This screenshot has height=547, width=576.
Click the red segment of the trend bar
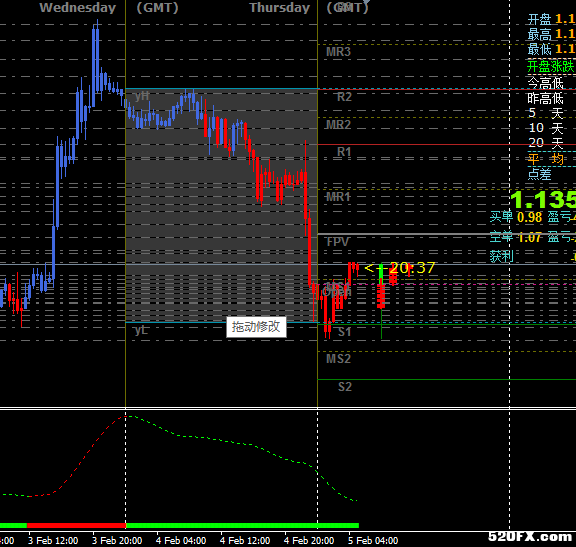point(76,526)
